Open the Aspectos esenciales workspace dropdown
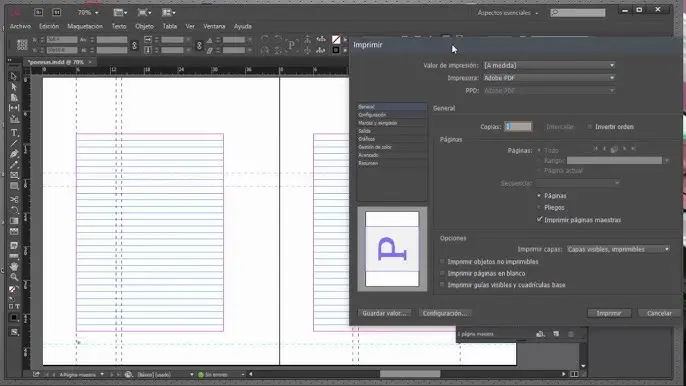The image size is (686, 386). tap(508, 13)
